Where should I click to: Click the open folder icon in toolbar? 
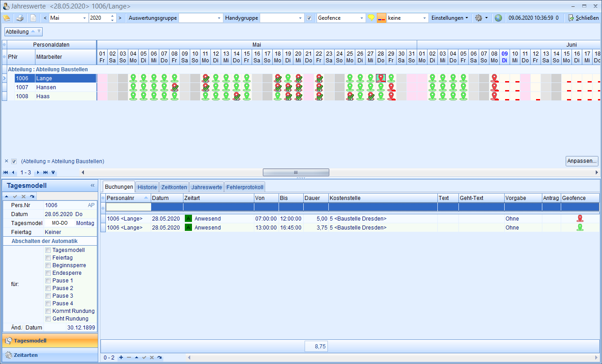(7, 18)
